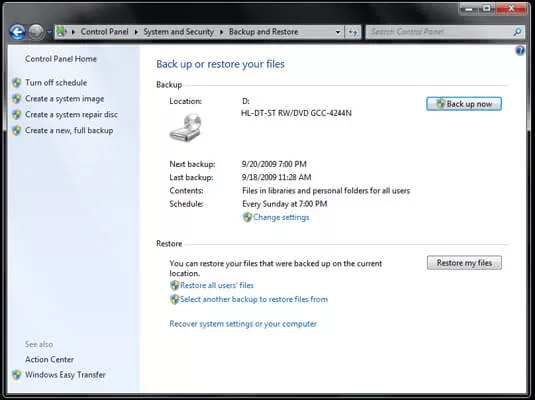Viewport: 535px width, 400px height.
Task: Click the Restore my files button
Action: click(464, 263)
